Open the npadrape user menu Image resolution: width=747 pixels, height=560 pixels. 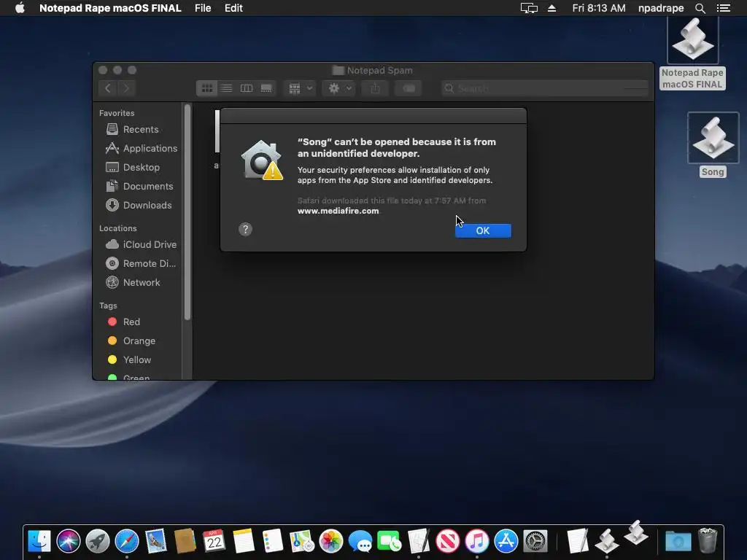pos(661,8)
